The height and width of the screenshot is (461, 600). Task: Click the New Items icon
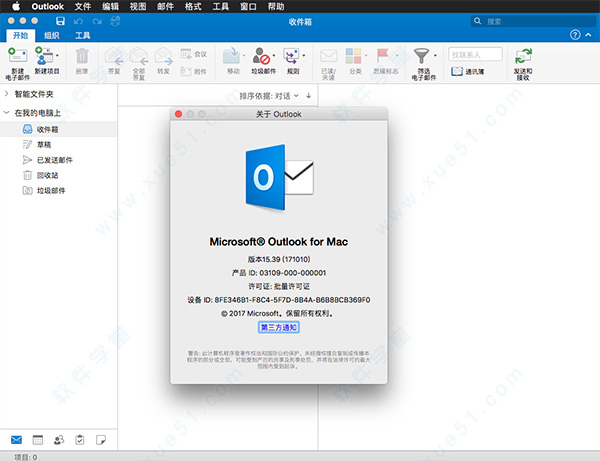pos(44,56)
